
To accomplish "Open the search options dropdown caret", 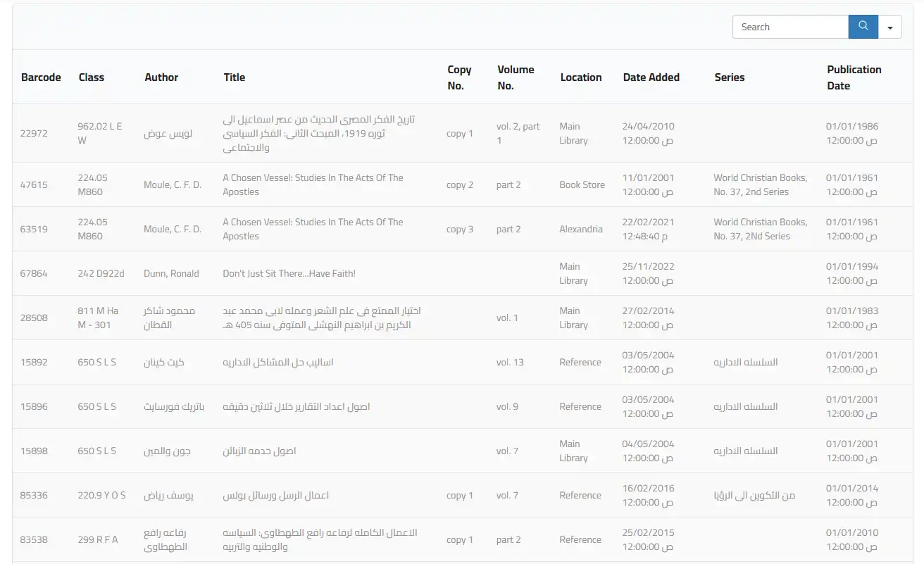I will pyautogui.click(x=890, y=27).
